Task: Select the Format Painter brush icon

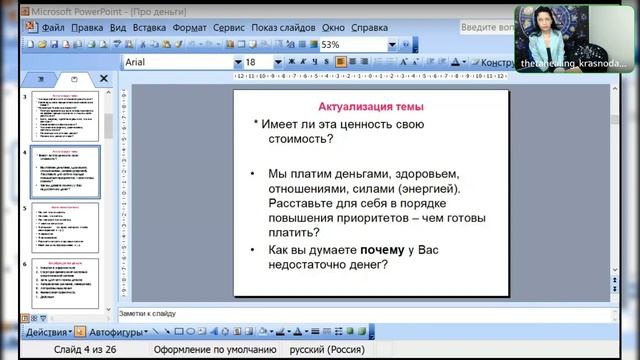Action: pos(178,44)
